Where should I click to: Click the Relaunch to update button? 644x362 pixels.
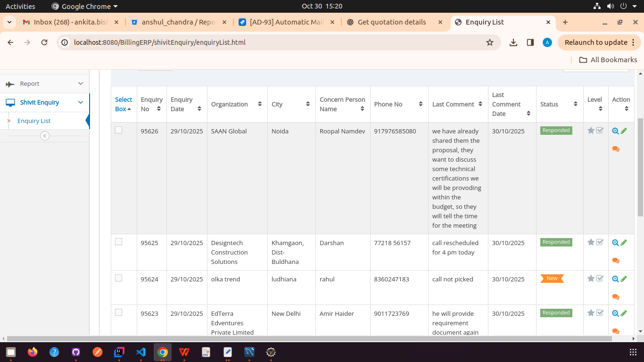(596, 42)
